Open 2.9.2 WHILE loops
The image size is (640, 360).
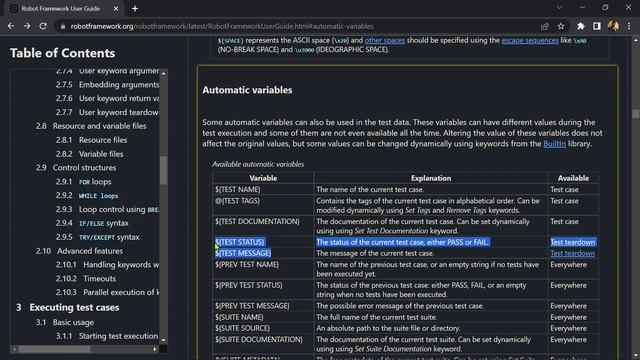(x=87, y=196)
